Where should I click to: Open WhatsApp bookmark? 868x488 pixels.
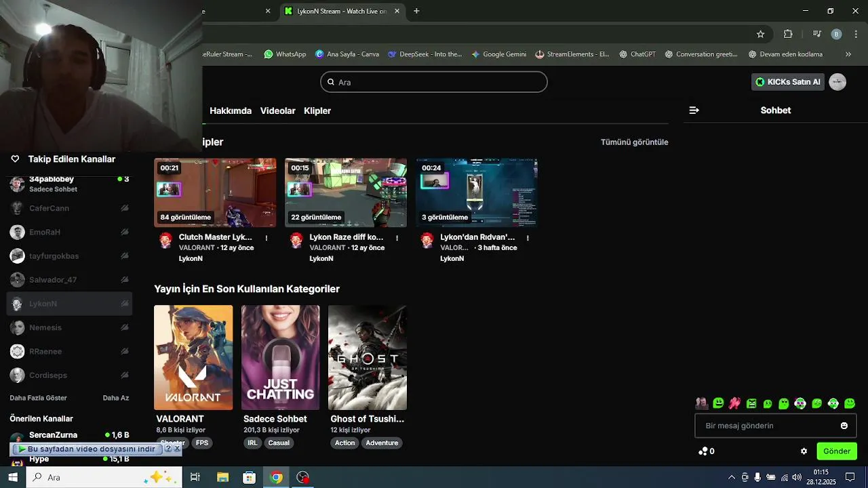tap(285, 54)
